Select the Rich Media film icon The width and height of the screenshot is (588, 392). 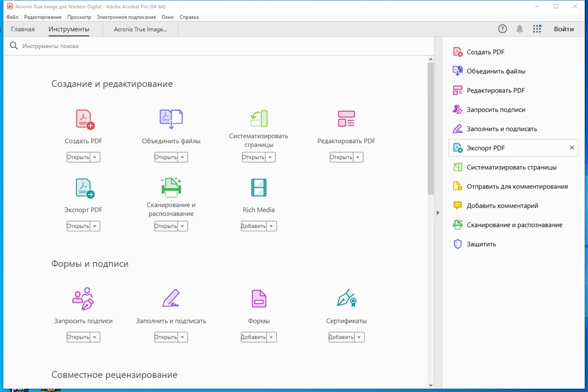[259, 188]
